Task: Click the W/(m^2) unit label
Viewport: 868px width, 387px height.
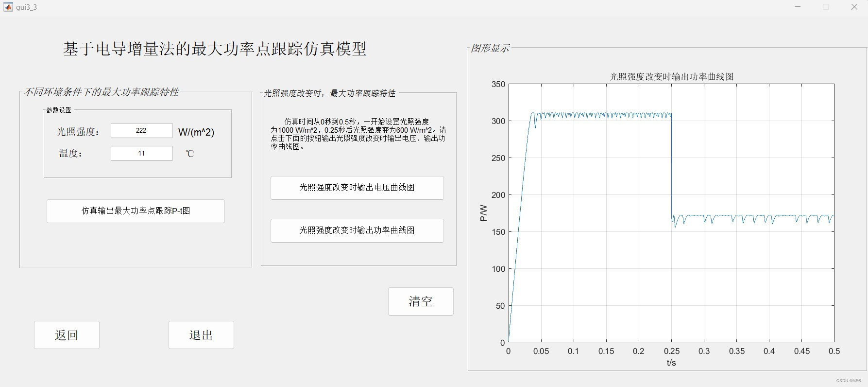Action: (x=196, y=132)
